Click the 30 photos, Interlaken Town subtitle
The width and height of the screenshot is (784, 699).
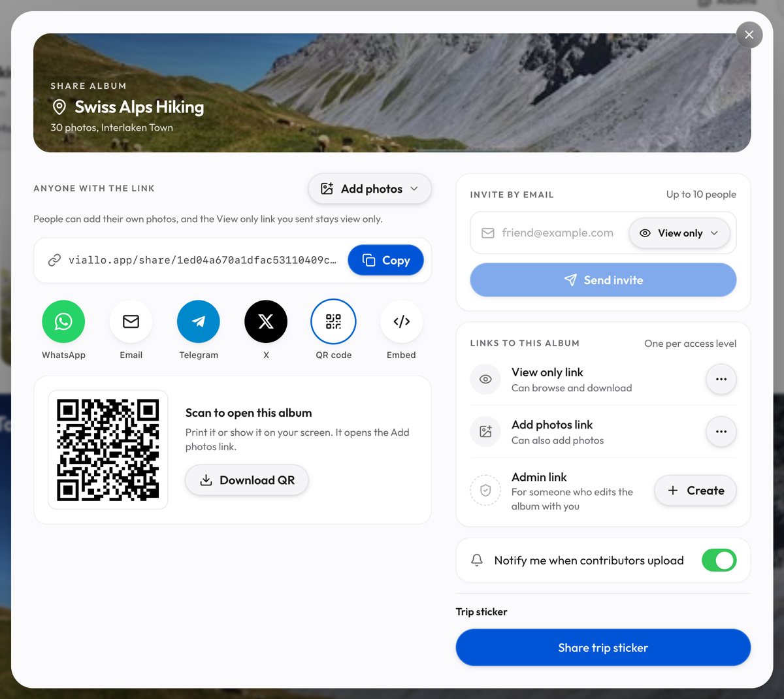coord(112,127)
